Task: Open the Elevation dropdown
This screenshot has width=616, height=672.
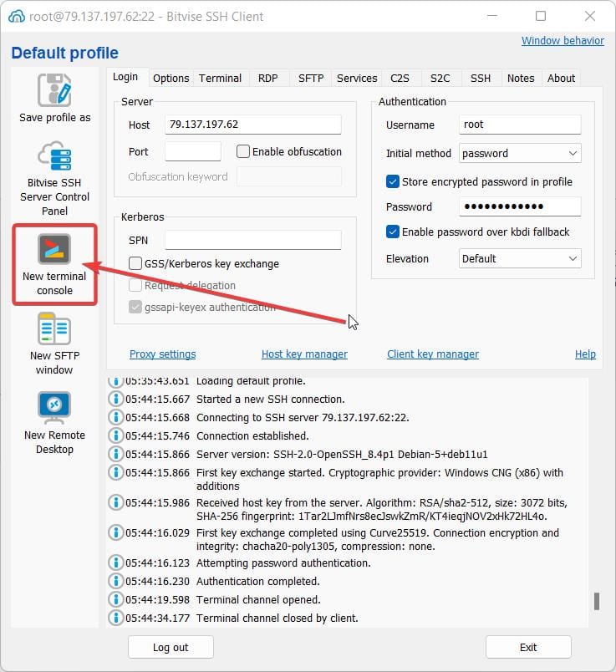Action: (573, 259)
